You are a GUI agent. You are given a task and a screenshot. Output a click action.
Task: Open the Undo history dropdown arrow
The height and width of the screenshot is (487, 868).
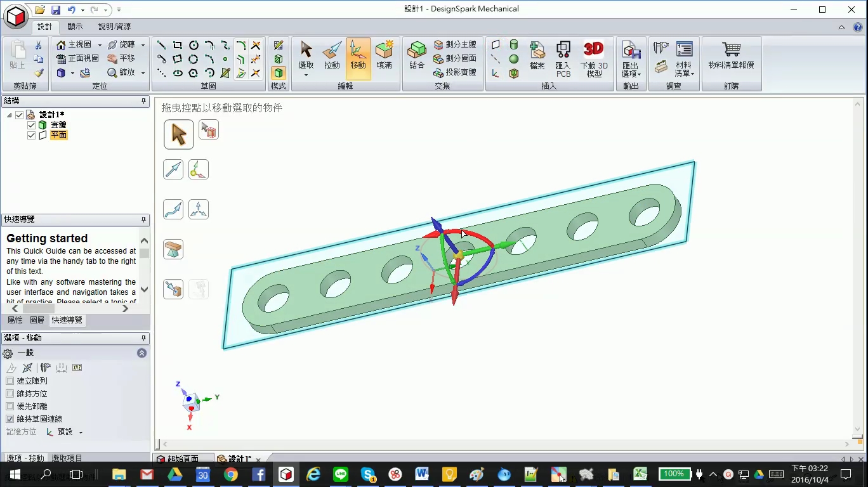(82, 10)
